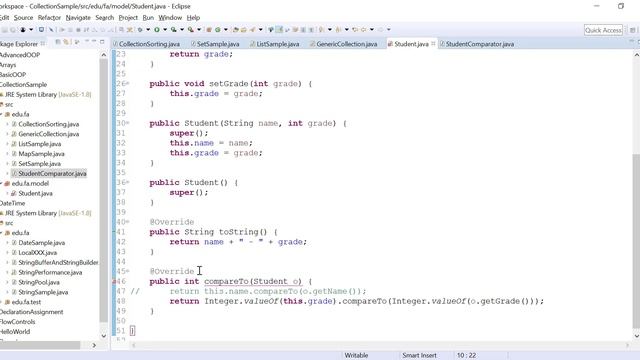Click Link with Editor icon in Package Explorer
Screen dimensions: 640x360
click(x=66, y=42)
